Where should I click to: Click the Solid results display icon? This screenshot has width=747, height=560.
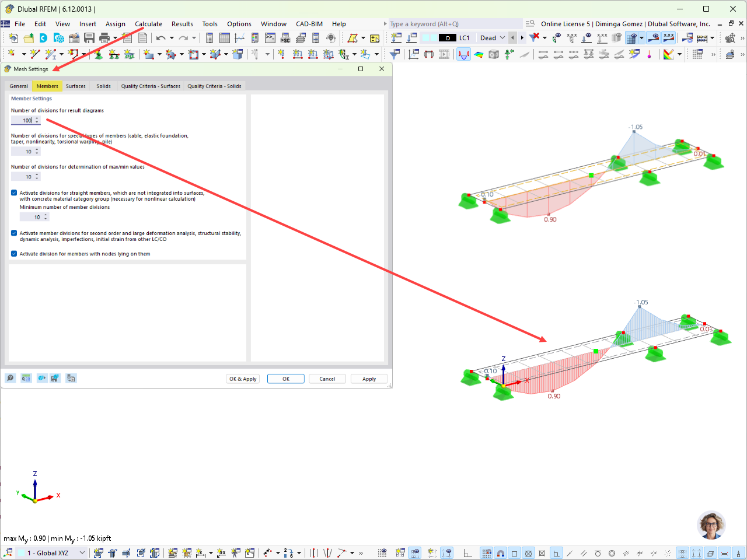pos(492,54)
